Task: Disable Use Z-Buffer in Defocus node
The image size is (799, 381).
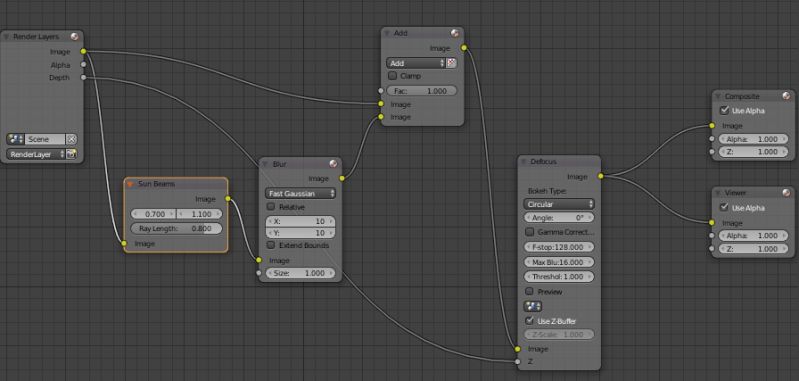Action: click(x=529, y=321)
